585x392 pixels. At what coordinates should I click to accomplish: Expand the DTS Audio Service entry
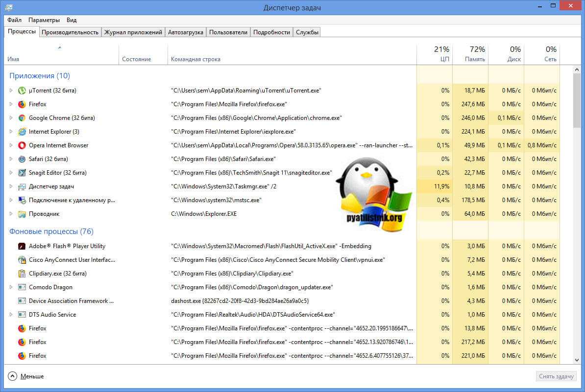click(11, 315)
